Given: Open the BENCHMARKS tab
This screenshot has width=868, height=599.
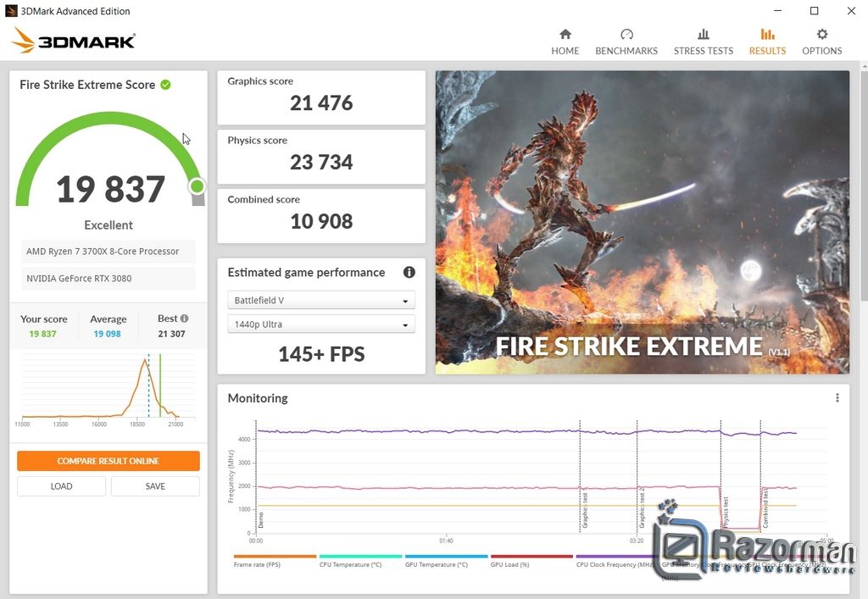Looking at the screenshot, I should pos(626,42).
